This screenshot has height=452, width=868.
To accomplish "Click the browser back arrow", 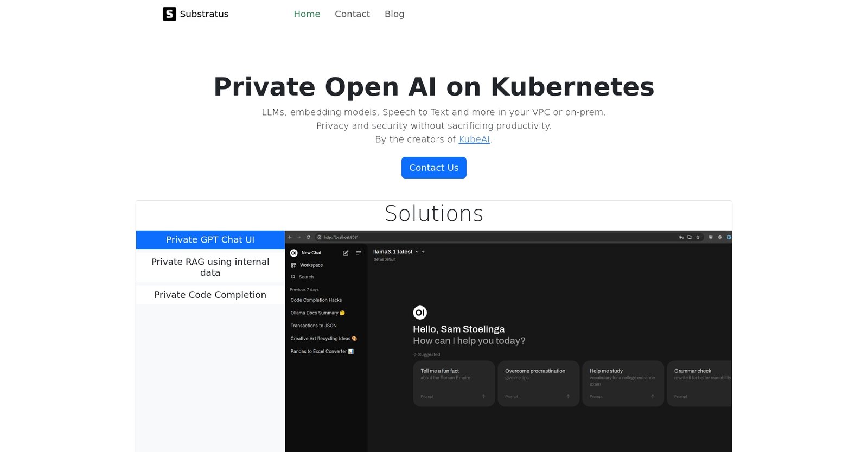I will pyautogui.click(x=290, y=237).
